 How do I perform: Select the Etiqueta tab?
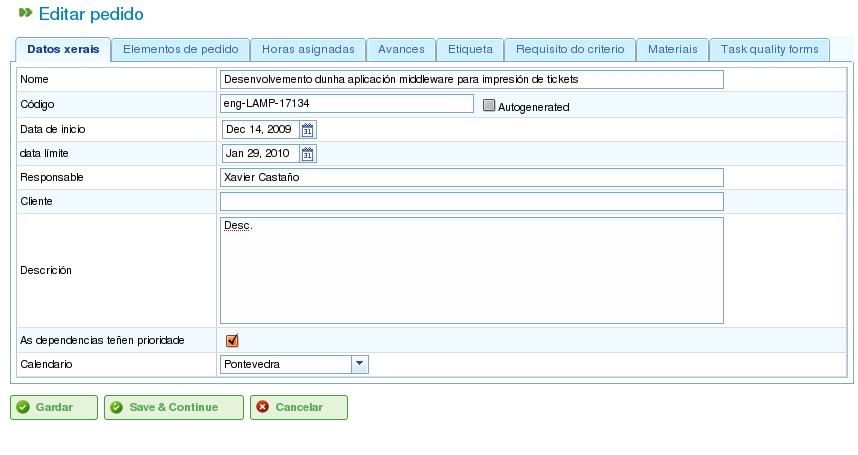point(470,50)
